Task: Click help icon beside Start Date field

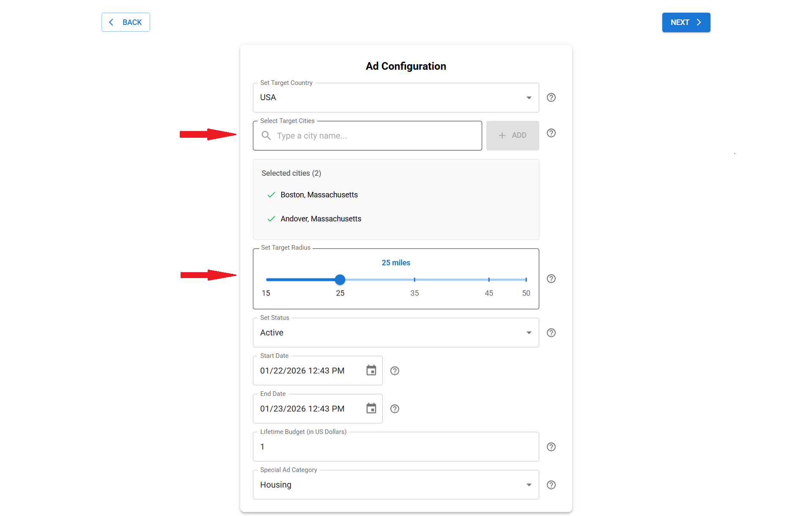Action: [395, 371]
